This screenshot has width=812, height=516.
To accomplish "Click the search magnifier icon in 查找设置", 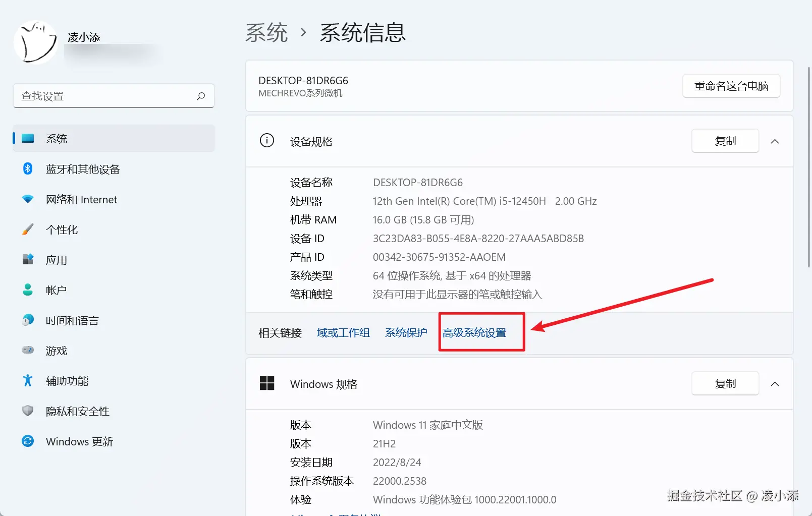I will (x=201, y=96).
